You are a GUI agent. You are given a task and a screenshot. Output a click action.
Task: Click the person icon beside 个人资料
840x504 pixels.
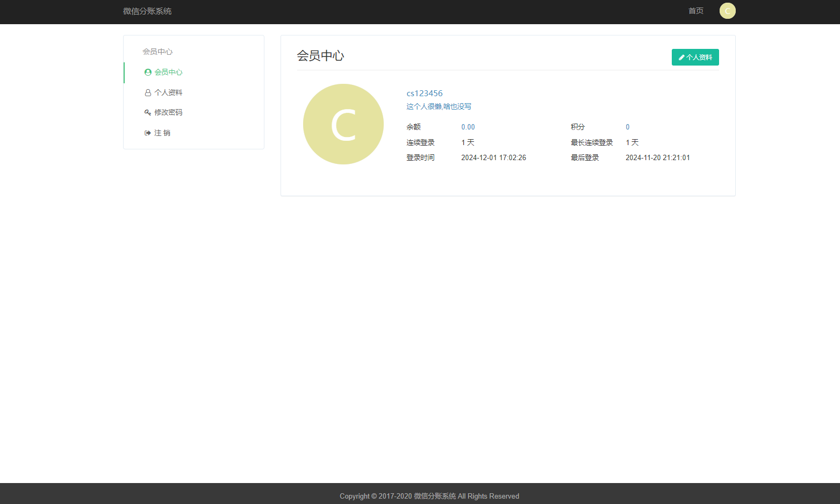tap(148, 92)
